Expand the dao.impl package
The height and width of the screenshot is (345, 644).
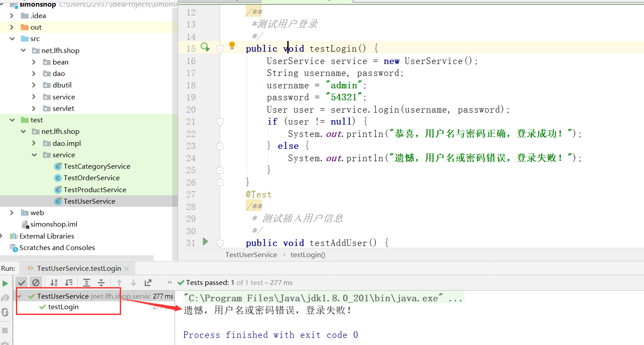click(34, 143)
